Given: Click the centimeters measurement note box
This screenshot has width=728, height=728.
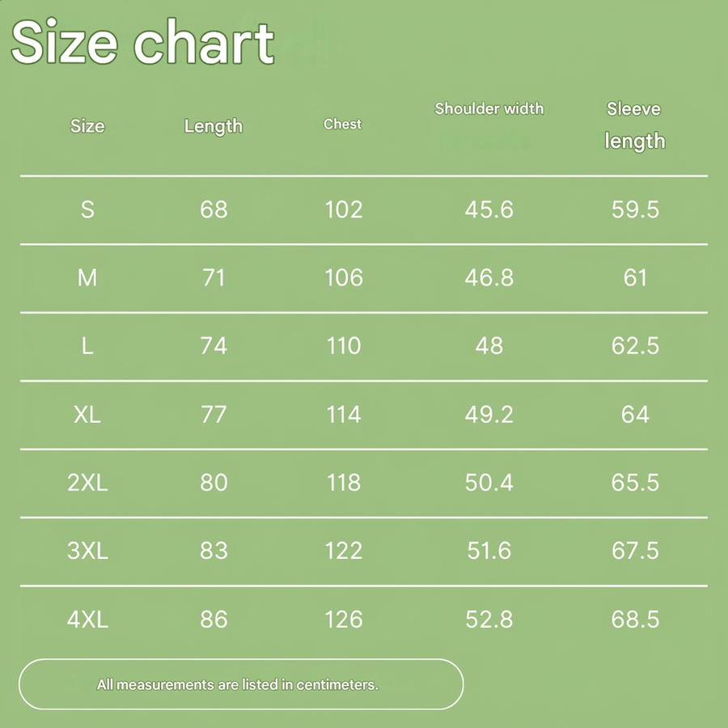Looking at the screenshot, I should point(241,684).
